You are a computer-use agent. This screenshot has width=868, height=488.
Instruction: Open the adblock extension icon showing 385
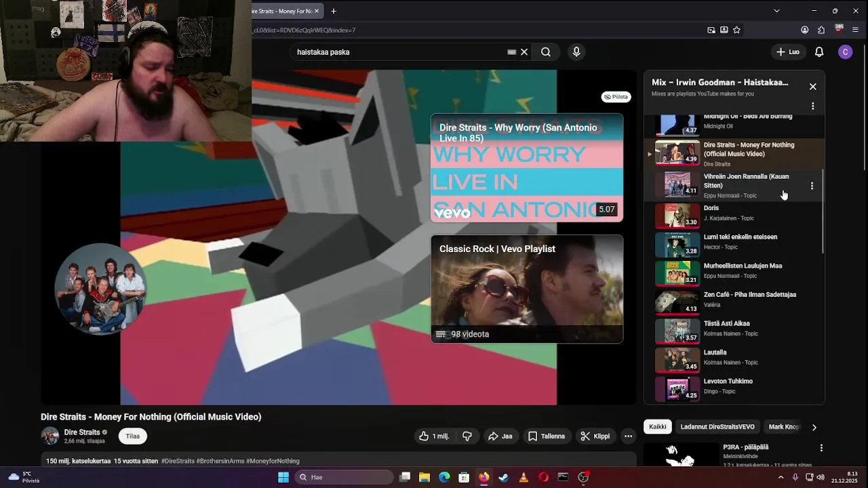(839, 29)
